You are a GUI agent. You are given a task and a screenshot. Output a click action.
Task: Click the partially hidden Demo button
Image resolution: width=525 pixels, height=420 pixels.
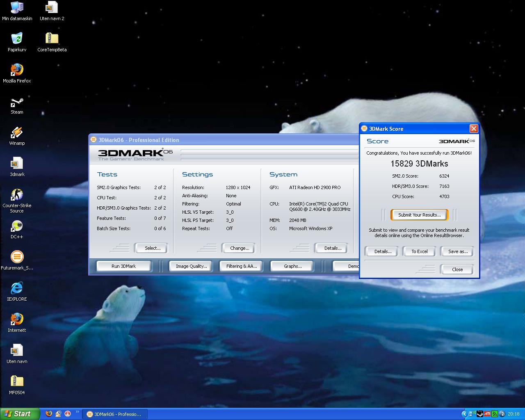click(346, 266)
